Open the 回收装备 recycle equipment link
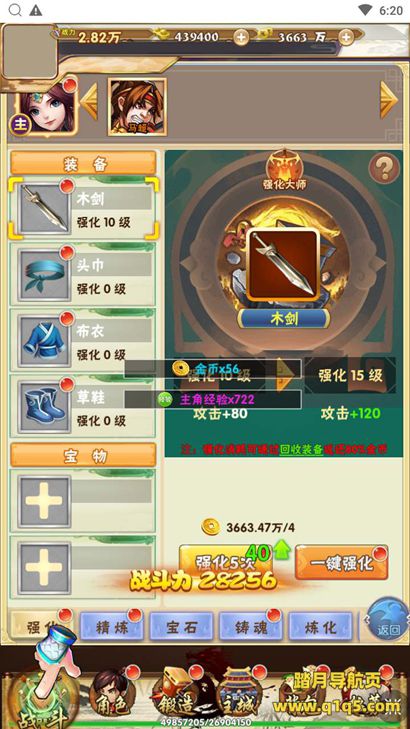The width and height of the screenshot is (410, 729). coord(301,449)
